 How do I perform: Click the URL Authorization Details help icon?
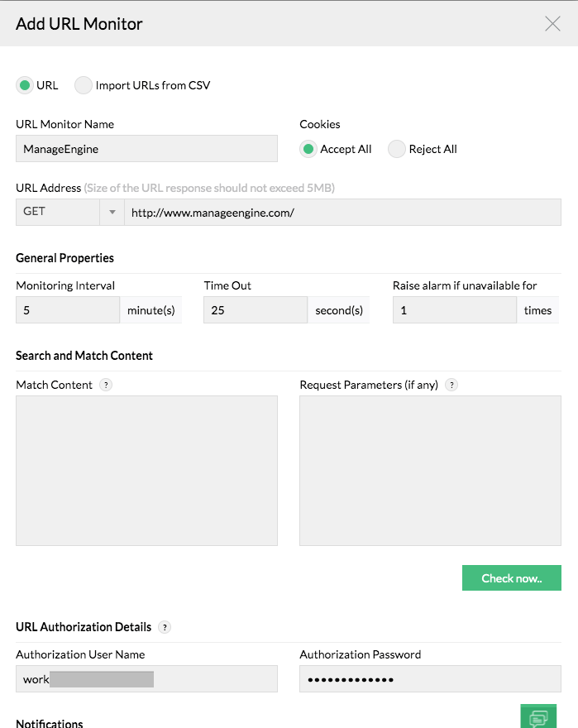coord(165,627)
